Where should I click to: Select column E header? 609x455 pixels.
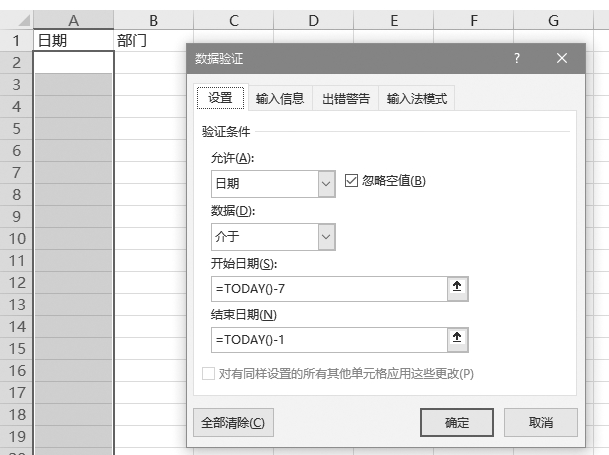point(393,20)
